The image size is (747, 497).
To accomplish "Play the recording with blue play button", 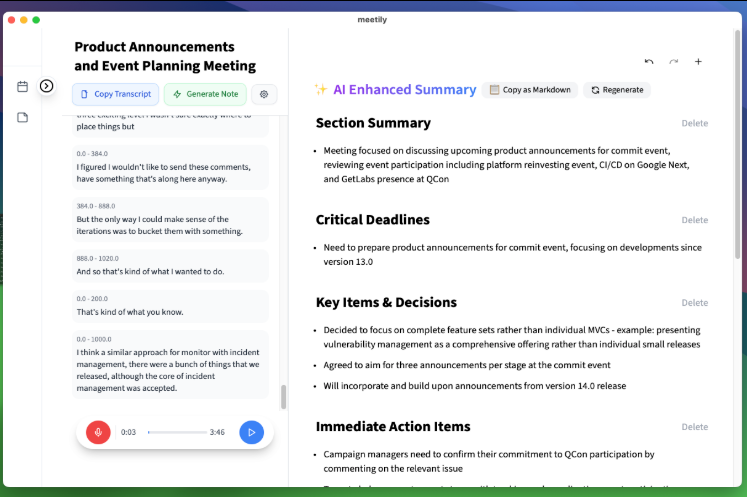I will coord(252,432).
